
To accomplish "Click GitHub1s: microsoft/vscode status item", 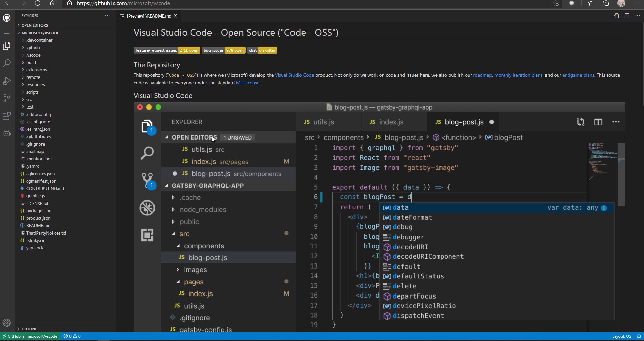I will 30,336.
